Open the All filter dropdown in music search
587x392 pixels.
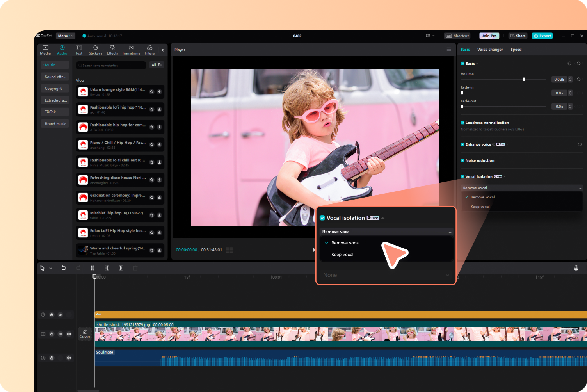point(157,65)
